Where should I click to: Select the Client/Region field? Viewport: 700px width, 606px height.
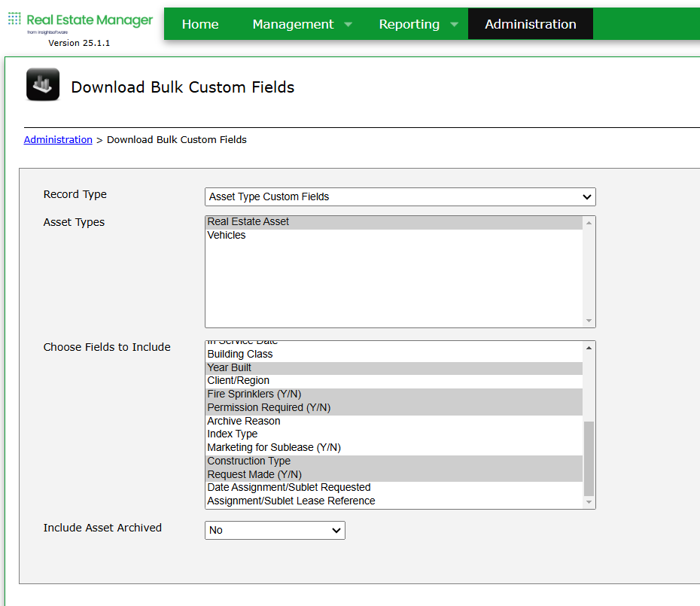[x=394, y=380]
